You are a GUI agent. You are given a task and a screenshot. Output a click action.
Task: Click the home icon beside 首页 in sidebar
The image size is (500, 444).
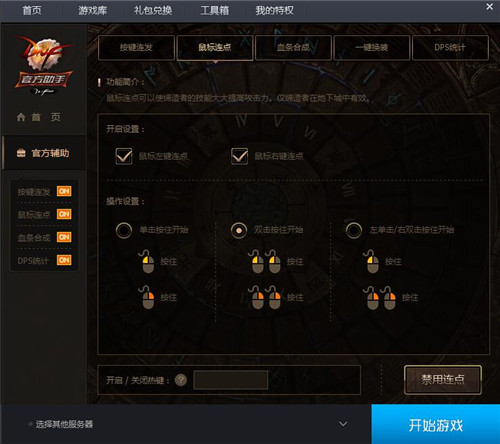(21, 117)
